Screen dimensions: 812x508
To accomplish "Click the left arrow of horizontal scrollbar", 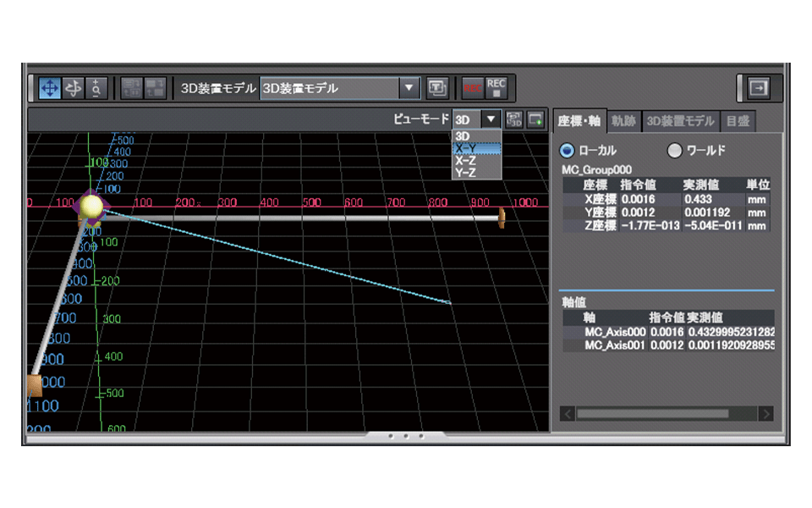I will (568, 414).
